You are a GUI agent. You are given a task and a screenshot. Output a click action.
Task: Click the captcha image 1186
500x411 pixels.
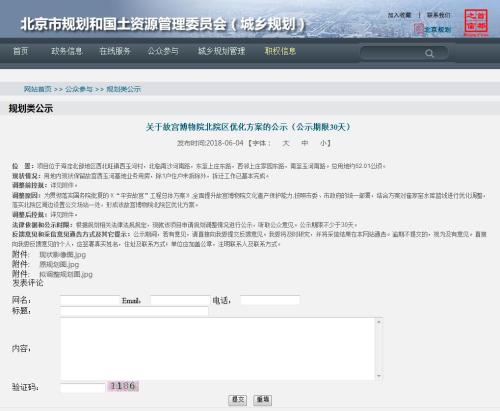coord(123,386)
